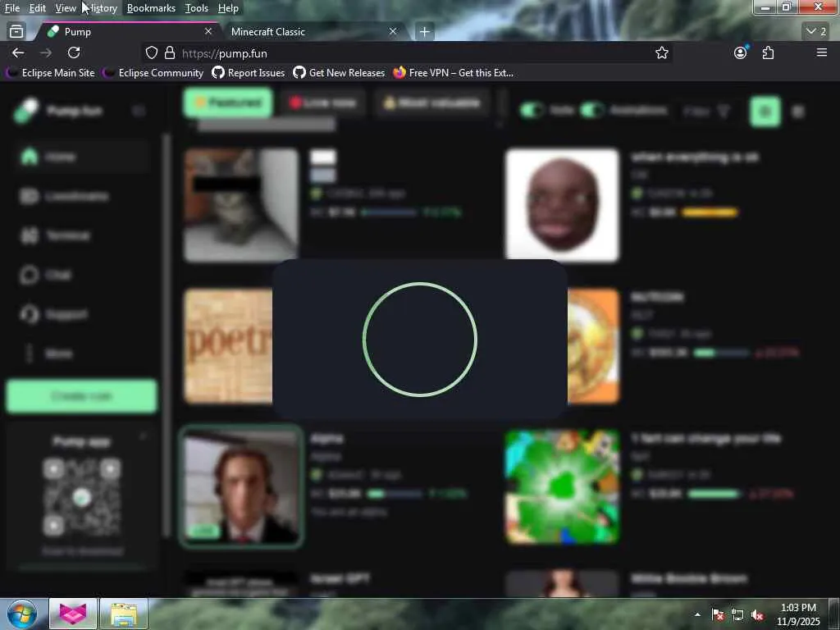
Task: Open Report Issues bookmark
Action: 248,73
